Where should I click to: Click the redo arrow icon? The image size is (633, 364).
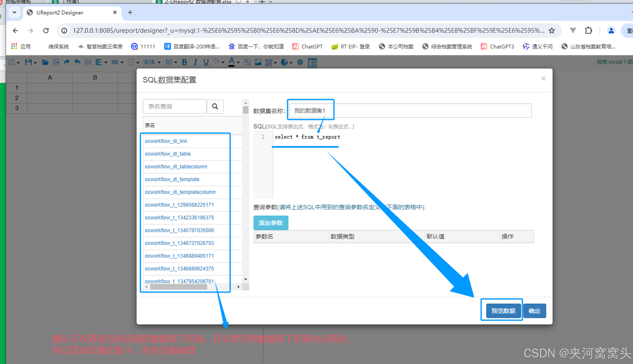(x=67, y=62)
